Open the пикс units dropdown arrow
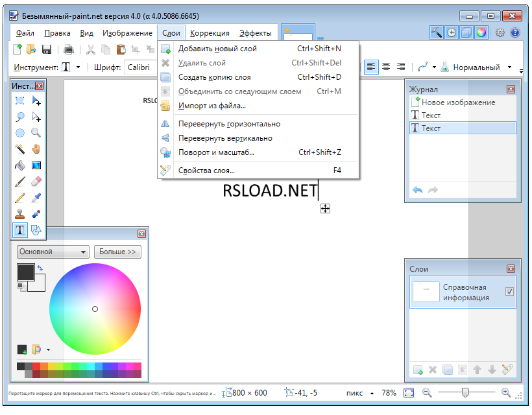The image size is (532, 415). pyautogui.click(x=372, y=394)
